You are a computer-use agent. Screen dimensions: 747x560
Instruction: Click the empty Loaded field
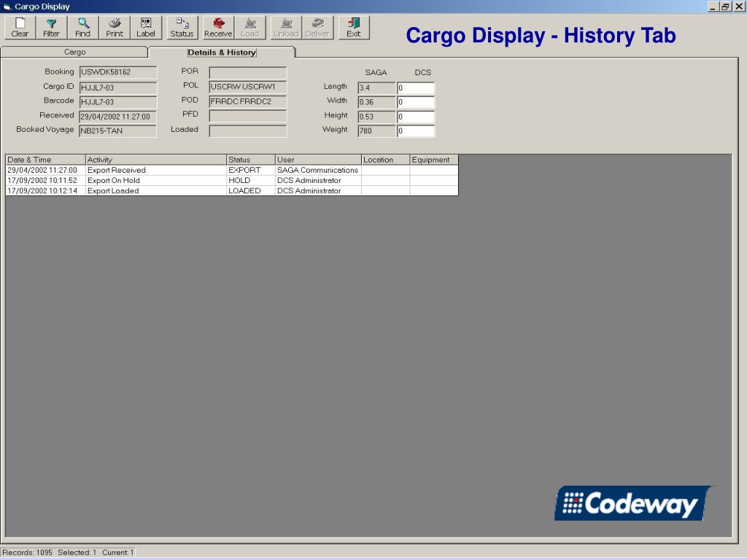(248, 131)
